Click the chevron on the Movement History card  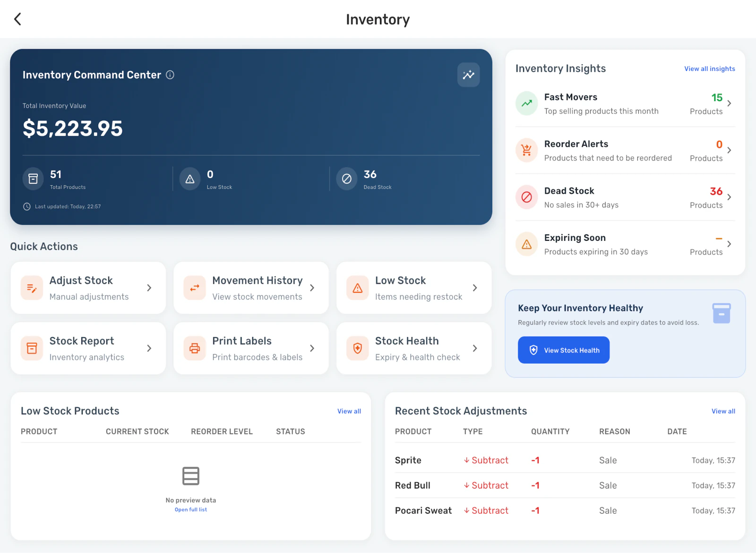tap(312, 288)
